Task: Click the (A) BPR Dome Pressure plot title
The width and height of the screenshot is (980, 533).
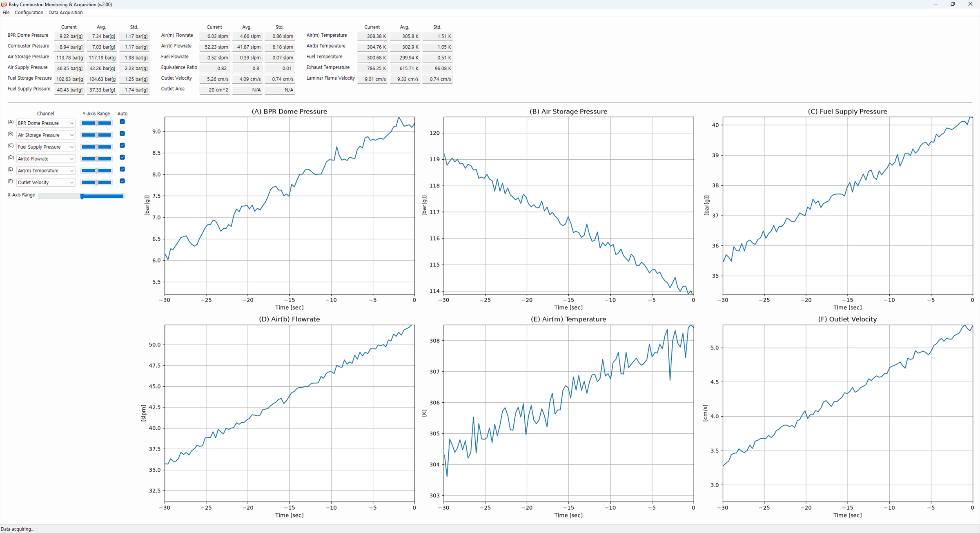Action: tap(289, 112)
